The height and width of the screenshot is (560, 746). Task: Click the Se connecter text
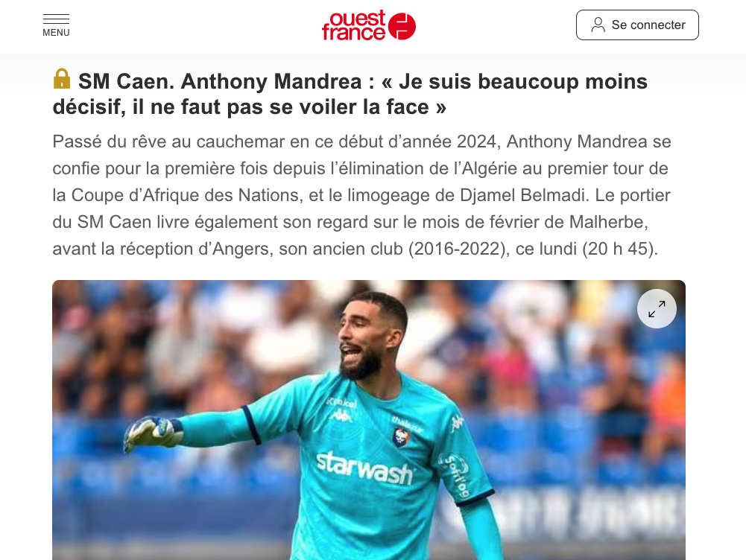[648, 25]
